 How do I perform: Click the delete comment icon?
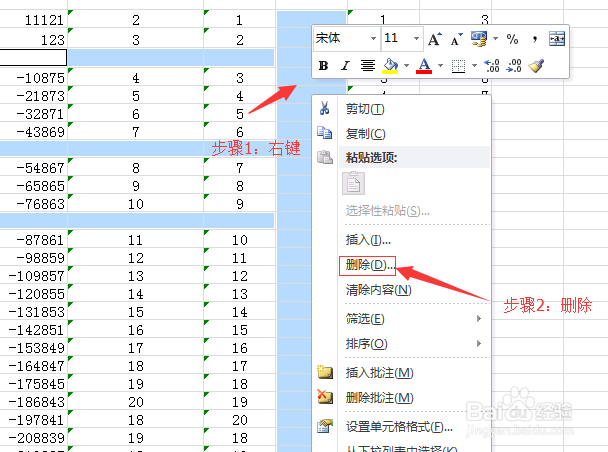pos(325,397)
